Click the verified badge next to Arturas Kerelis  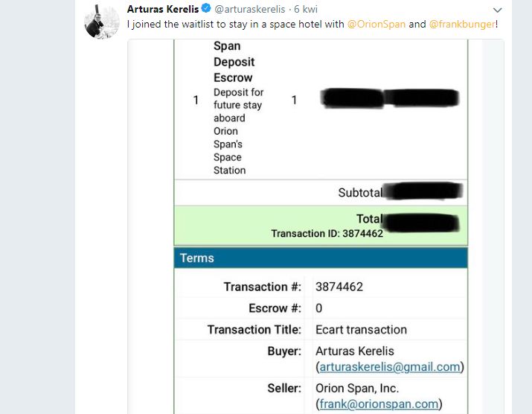(205, 10)
